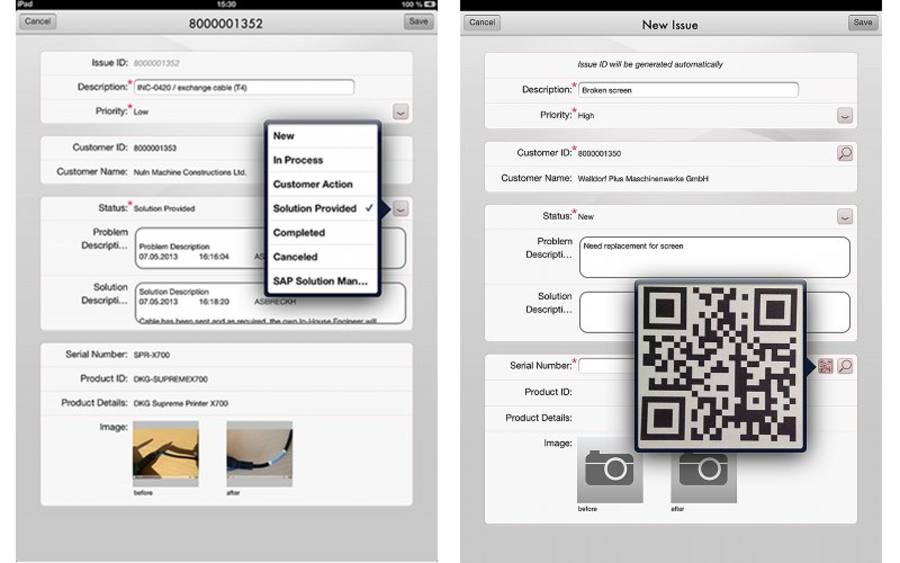
Task: Click the Solution Description box in New Issue
Action: [x=715, y=312]
